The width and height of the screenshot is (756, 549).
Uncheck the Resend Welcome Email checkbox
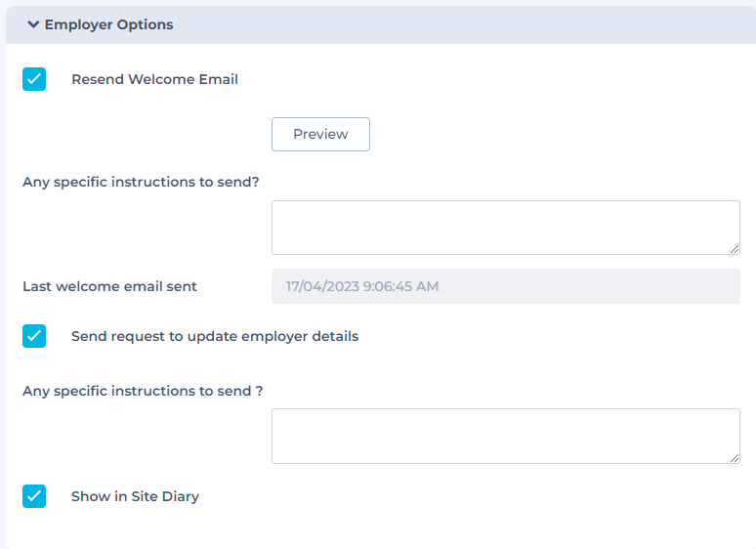tap(34, 79)
